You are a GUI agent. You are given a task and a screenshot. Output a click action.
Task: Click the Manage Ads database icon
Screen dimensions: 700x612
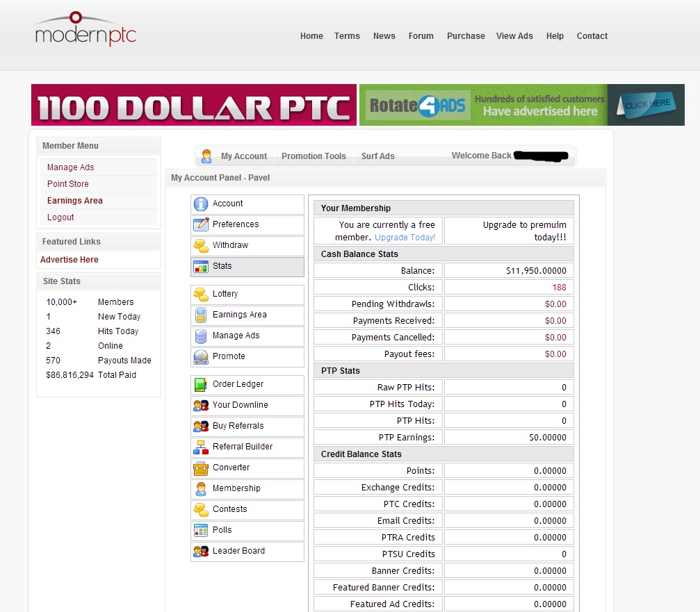tap(201, 336)
